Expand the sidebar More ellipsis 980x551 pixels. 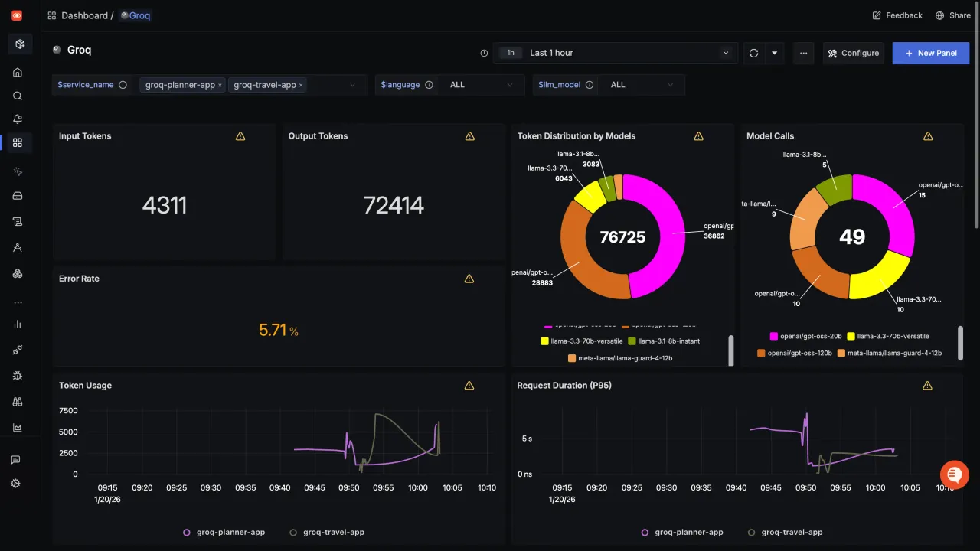[x=18, y=302]
